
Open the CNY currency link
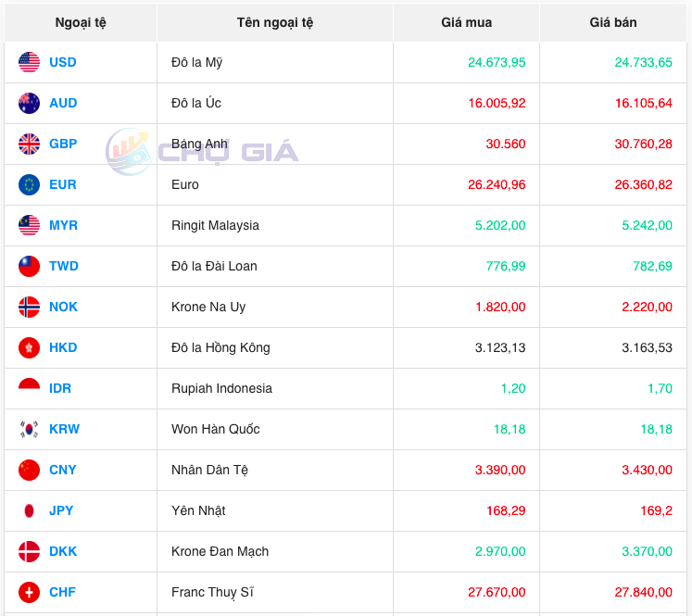[x=63, y=470]
